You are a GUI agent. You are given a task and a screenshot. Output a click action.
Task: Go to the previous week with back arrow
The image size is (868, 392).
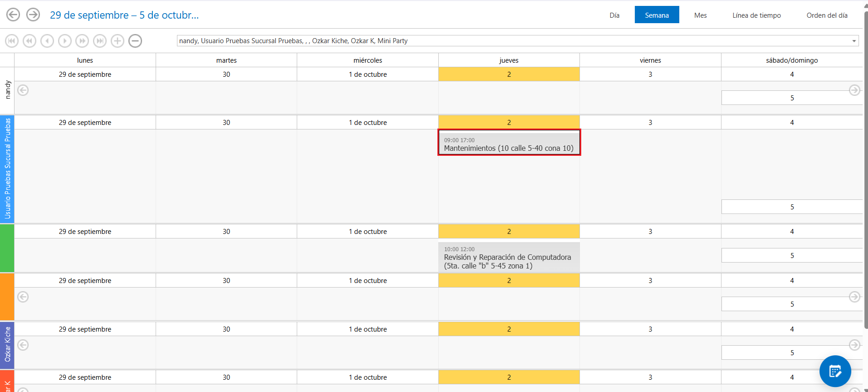(13, 15)
